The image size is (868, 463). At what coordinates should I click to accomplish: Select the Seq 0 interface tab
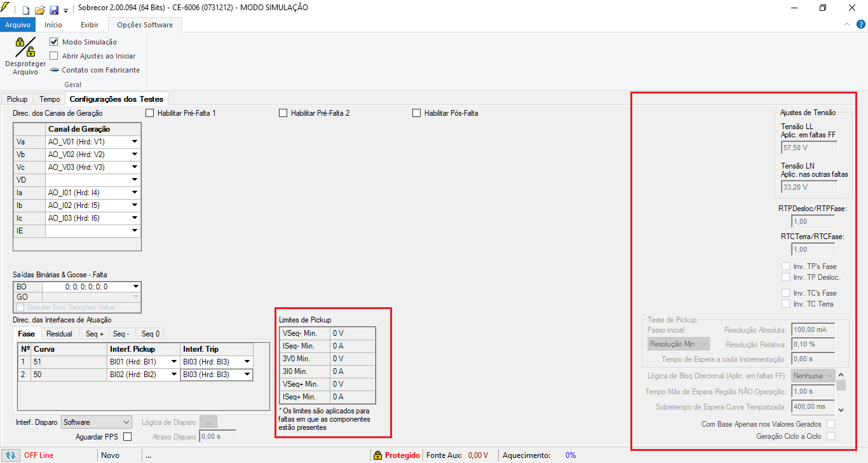click(x=151, y=334)
